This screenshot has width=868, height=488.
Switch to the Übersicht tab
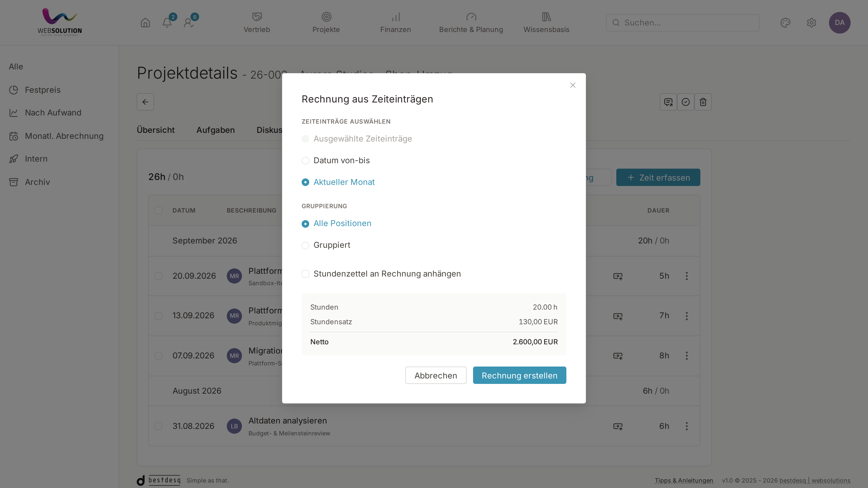[x=155, y=130]
